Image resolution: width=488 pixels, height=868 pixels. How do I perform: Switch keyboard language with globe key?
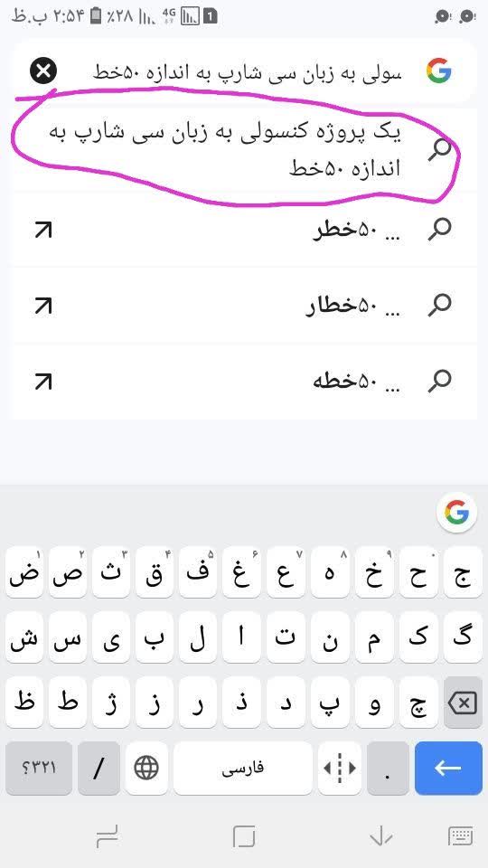click(x=146, y=768)
